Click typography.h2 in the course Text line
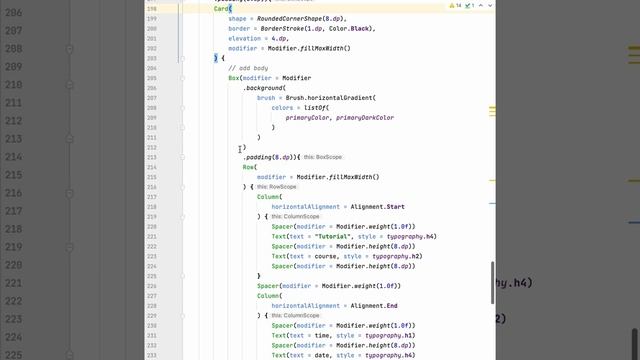This screenshot has width=640, height=360. [397, 256]
